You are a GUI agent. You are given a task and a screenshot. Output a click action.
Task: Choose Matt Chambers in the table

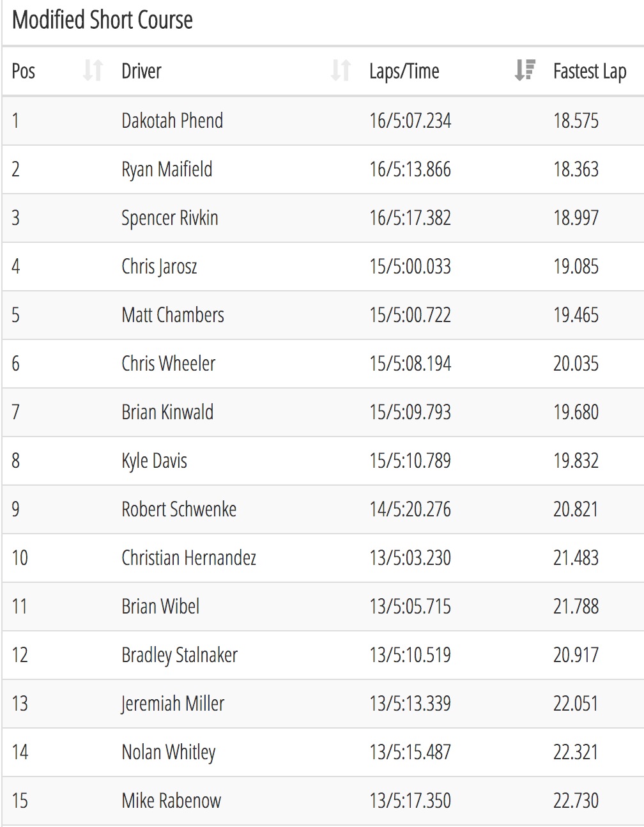pos(172,315)
